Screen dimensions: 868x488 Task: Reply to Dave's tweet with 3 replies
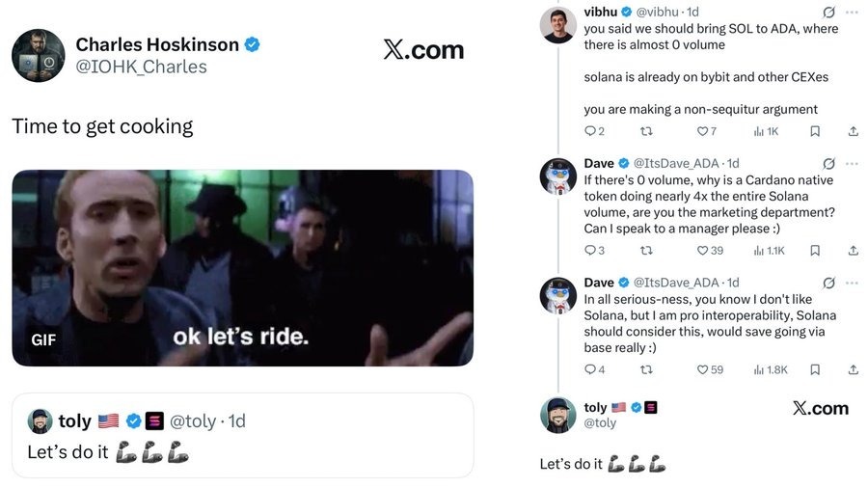(590, 251)
